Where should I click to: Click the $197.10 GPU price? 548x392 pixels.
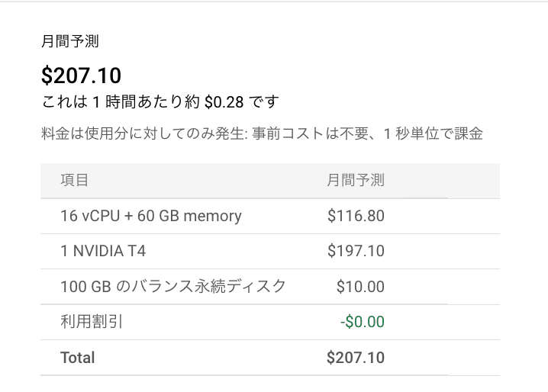pos(356,251)
